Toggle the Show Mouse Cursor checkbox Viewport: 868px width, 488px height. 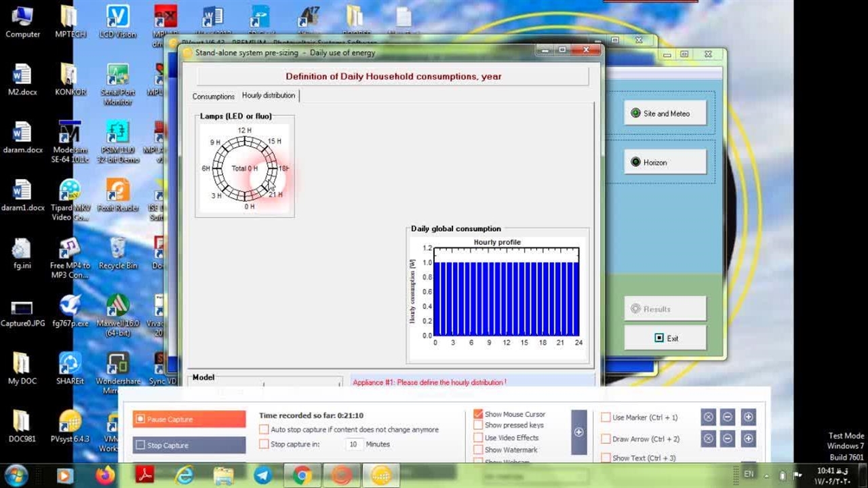(x=479, y=414)
